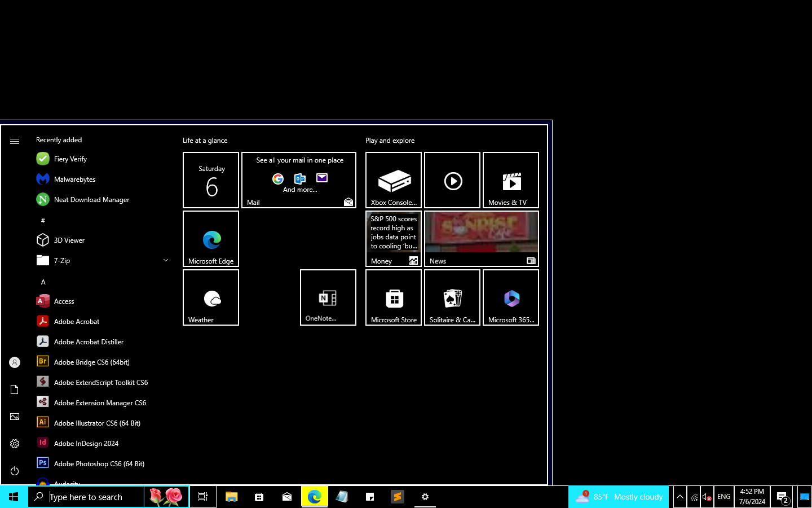Open 3D Viewer app
Screen dimensions: 812x508
click(103, 240)
